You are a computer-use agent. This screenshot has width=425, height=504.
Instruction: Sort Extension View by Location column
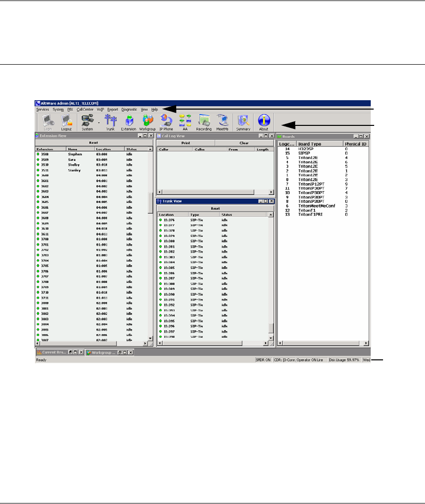point(109,149)
